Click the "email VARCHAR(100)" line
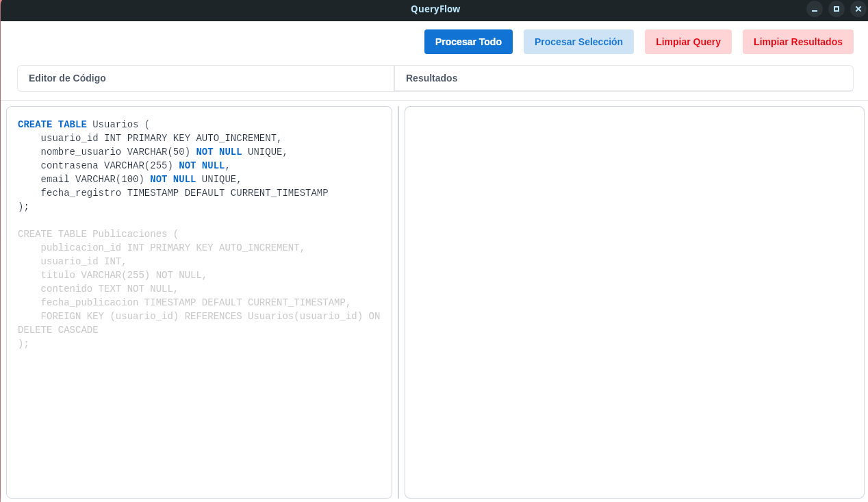Image resolution: width=868 pixels, height=502 pixels. (141, 179)
